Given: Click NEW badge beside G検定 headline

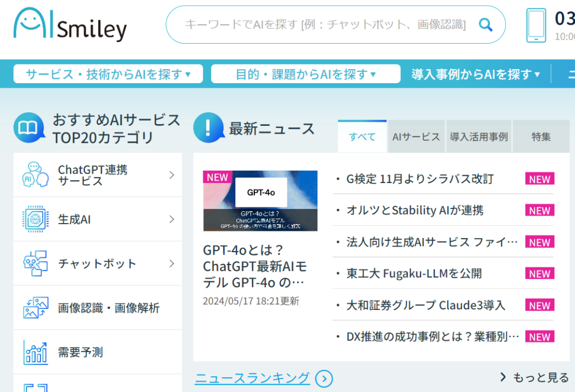Looking at the screenshot, I should 540,179.
